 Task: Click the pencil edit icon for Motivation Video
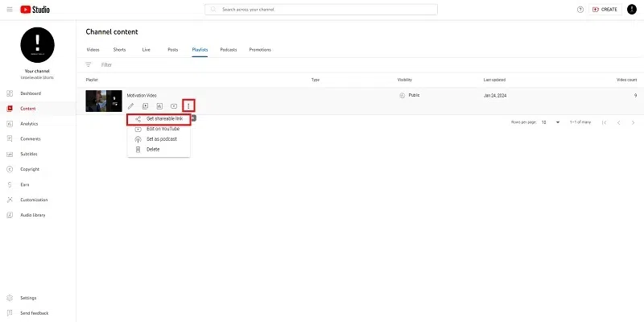pyautogui.click(x=130, y=106)
